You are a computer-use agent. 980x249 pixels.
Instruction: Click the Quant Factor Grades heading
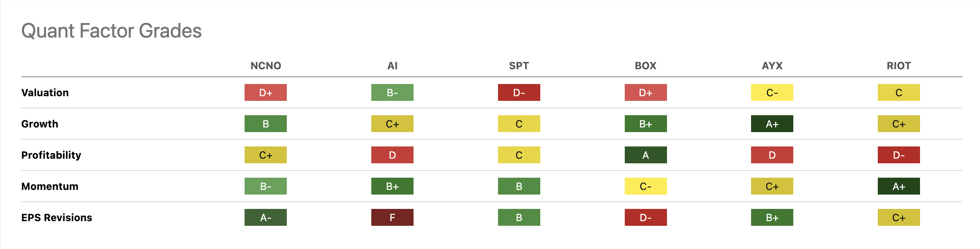pyautogui.click(x=112, y=31)
